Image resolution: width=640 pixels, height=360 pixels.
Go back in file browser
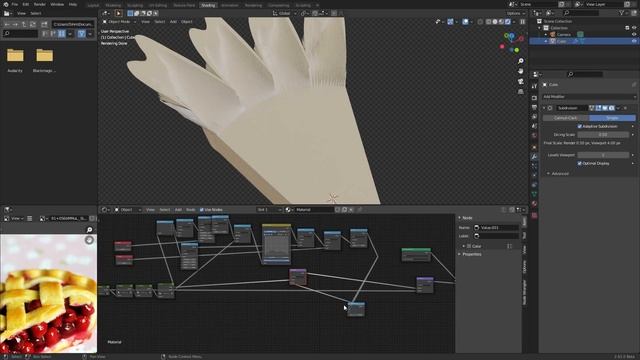coord(7,24)
